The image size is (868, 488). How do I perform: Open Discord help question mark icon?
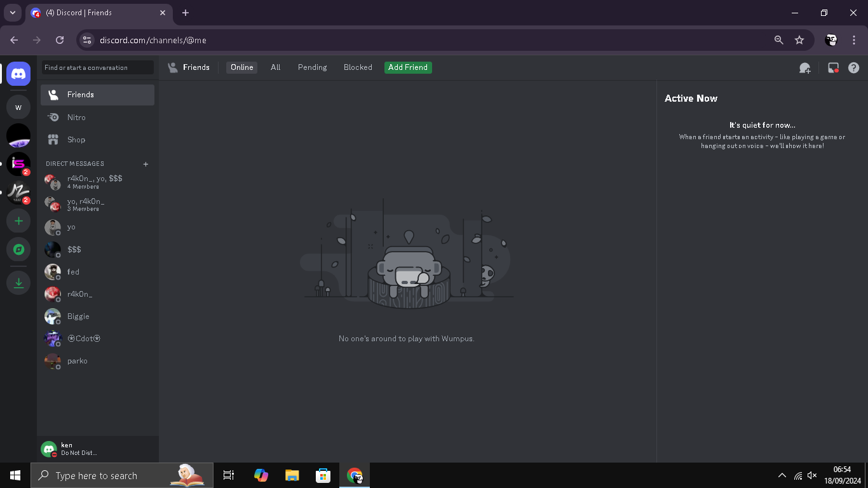853,67
